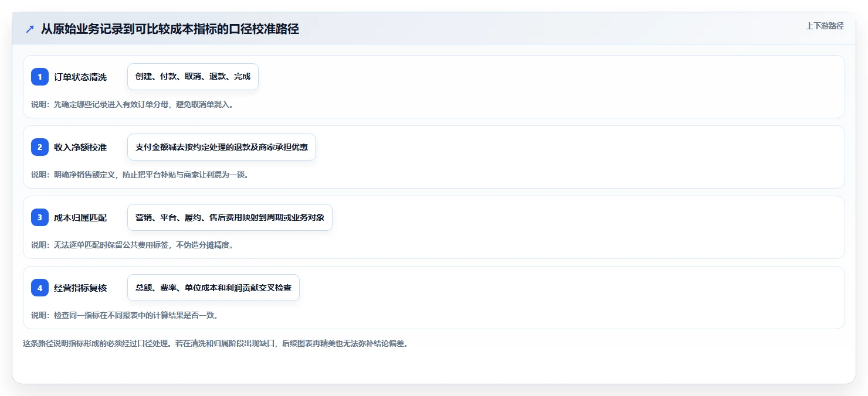Image resolution: width=868 pixels, height=396 pixels.
Task: Click the 经营指标复核 step title
Action: click(80, 288)
